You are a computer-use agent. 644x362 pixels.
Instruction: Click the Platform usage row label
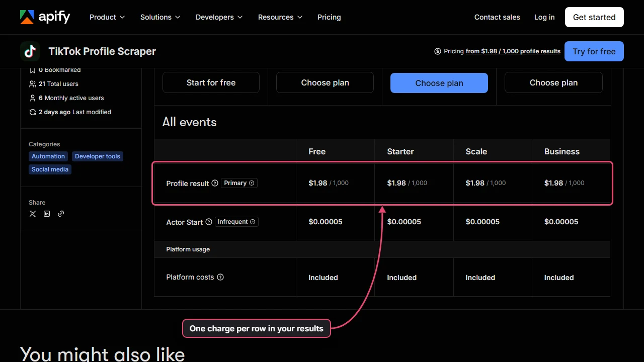pyautogui.click(x=188, y=249)
